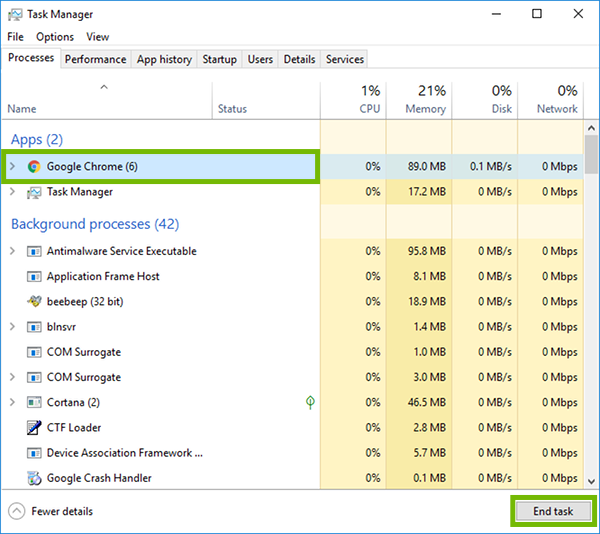Click the blnsvr process icon
The image size is (600, 534).
click(x=34, y=327)
